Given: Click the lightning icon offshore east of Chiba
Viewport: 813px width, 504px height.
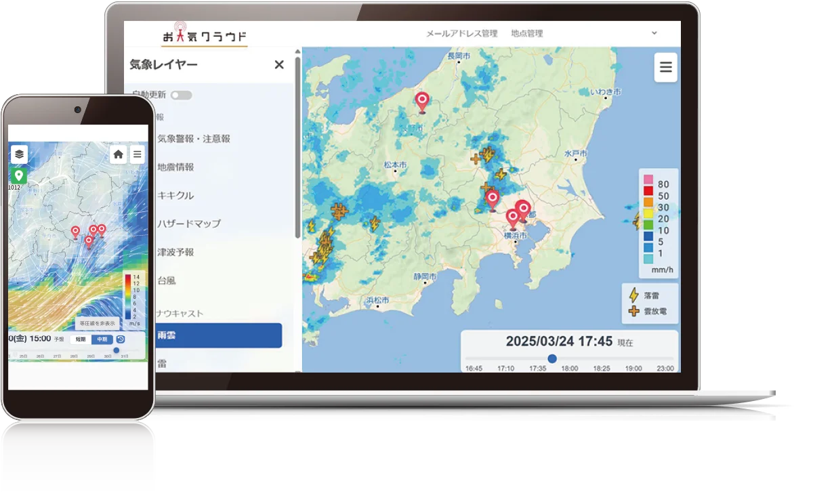Looking at the screenshot, I should pyautogui.click(x=637, y=220).
